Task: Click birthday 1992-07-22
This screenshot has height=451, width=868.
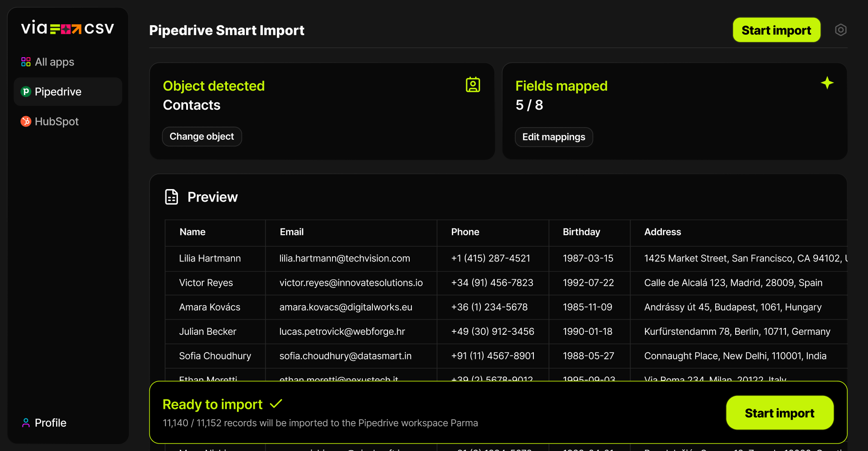Action: [x=589, y=283]
